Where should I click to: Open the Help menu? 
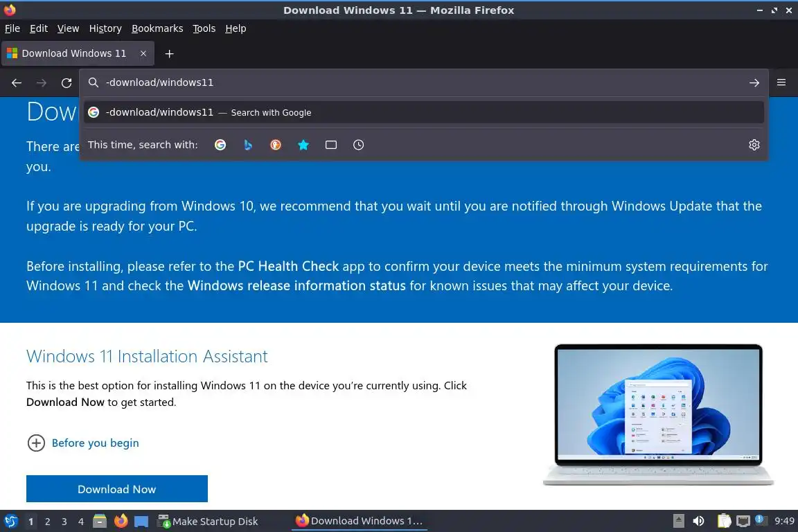coord(236,28)
